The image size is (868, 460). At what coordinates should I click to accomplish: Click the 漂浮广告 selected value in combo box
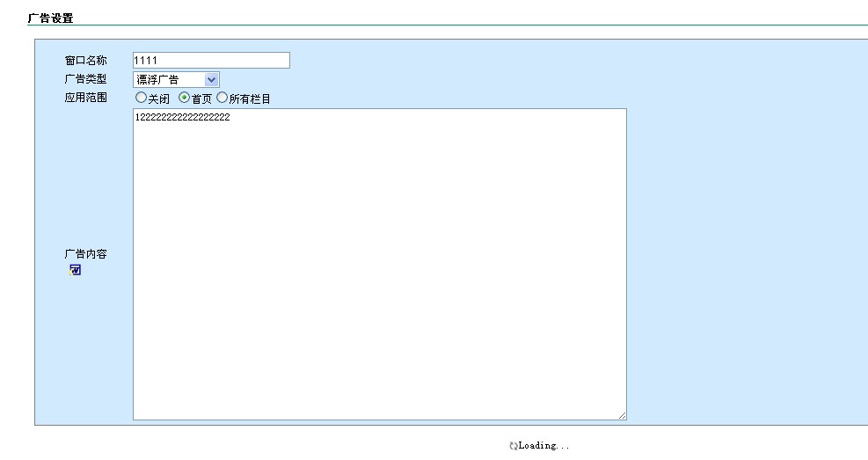point(167,80)
